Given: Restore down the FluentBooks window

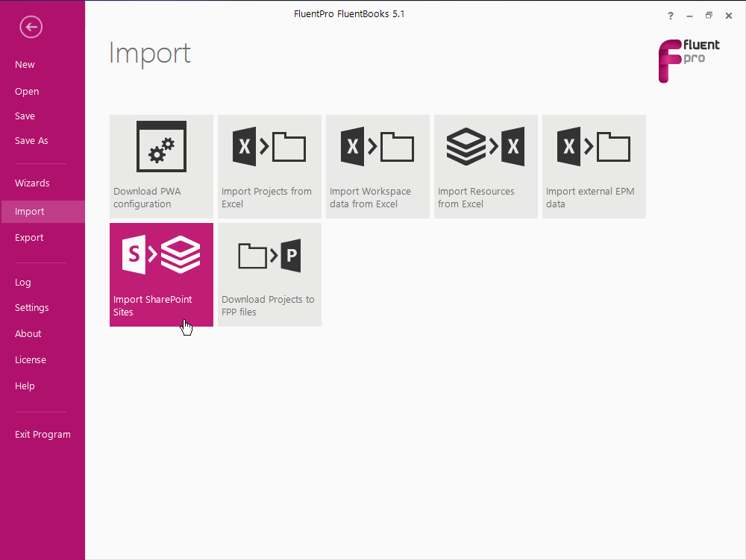Looking at the screenshot, I should coord(709,16).
